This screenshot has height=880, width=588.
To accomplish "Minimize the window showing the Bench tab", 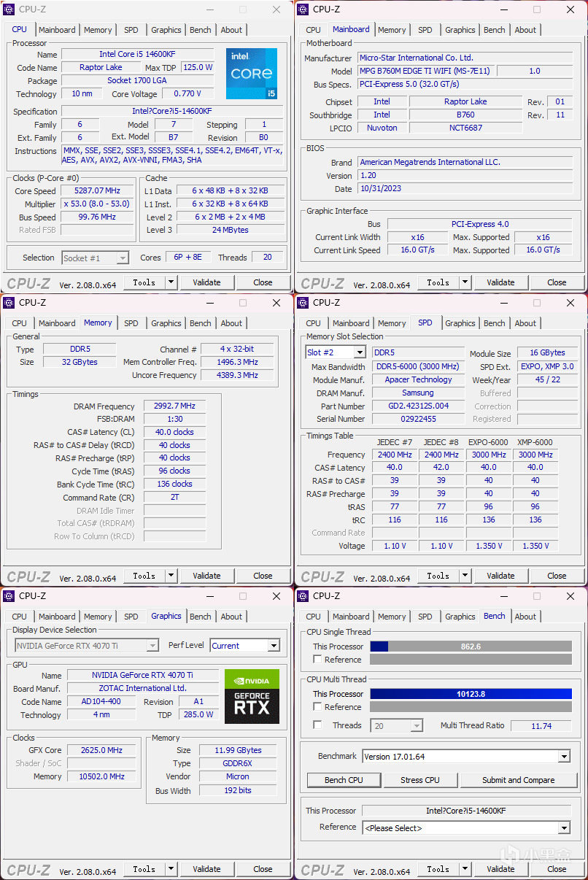I will [503, 596].
